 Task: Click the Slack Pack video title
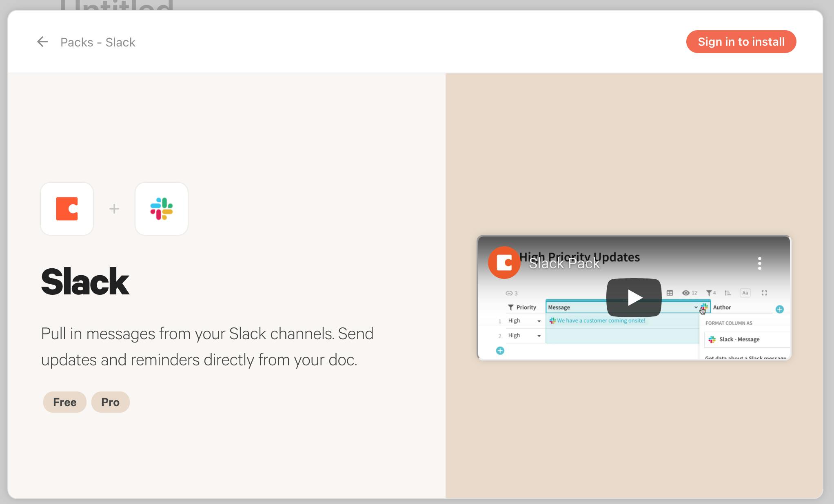tap(564, 264)
